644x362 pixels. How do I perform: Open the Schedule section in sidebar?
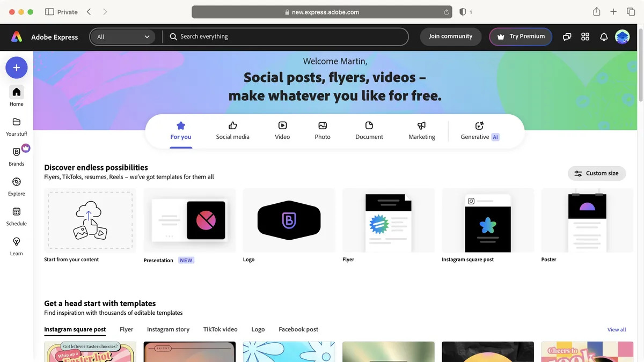16,216
